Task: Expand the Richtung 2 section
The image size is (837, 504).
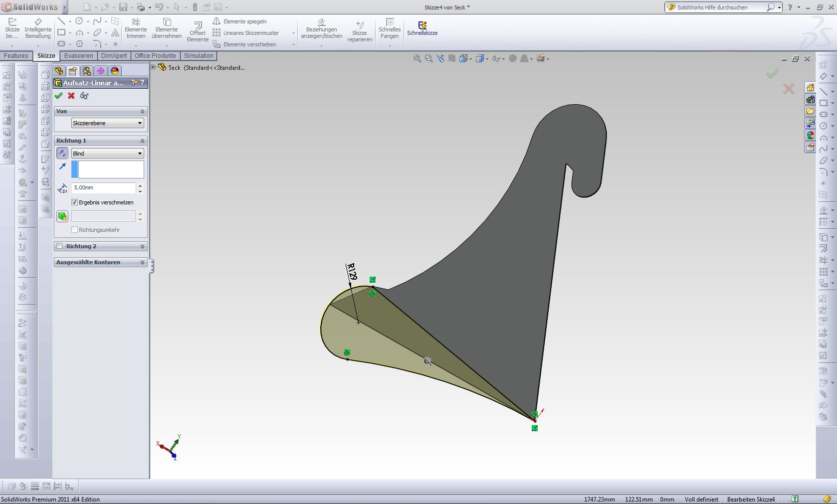Action: pyautogui.click(x=142, y=246)
